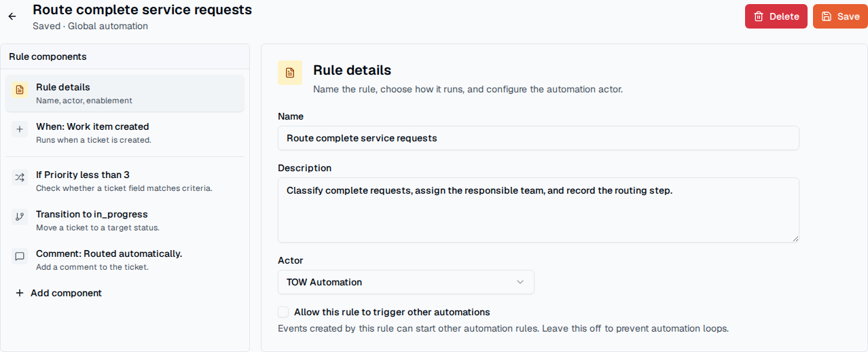Click the yellow document icon beside Rule details heading
Screen dimensions: 868x352
[290, 73]
